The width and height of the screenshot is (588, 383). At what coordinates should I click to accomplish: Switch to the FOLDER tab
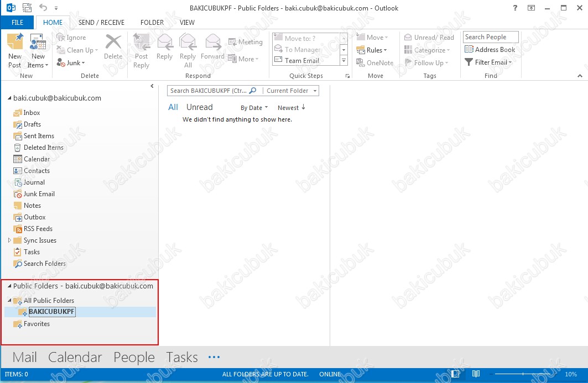click(x=152, y=23)
